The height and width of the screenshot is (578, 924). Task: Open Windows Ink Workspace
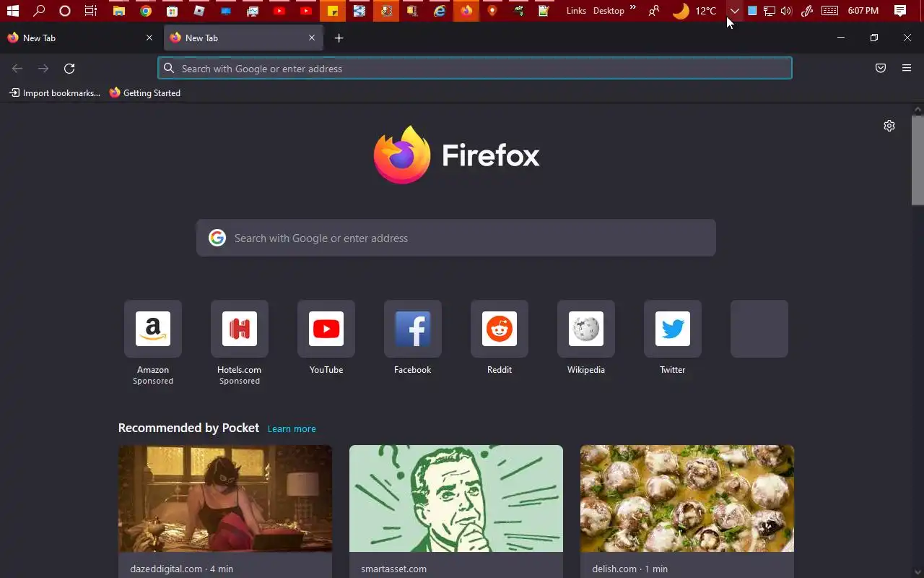coord(807,11)
